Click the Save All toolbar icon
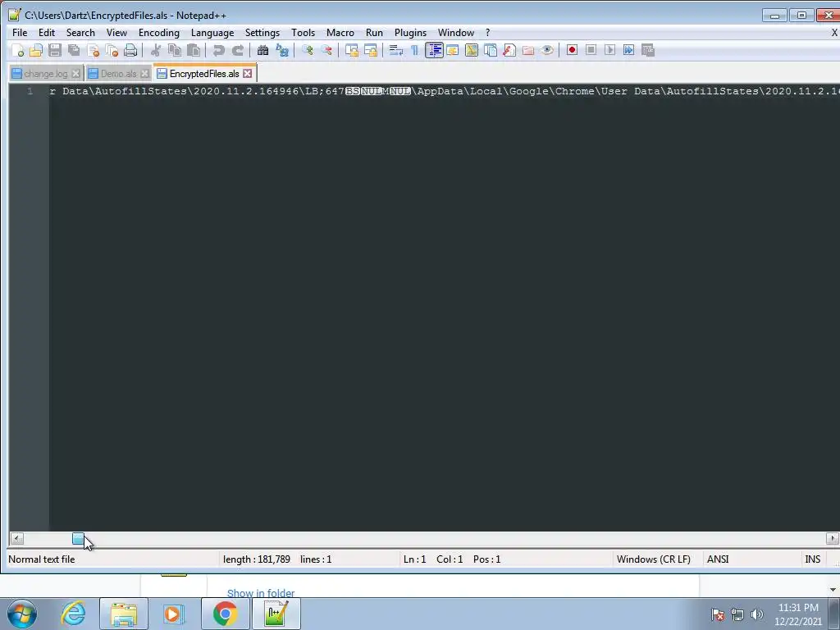Screen dimensions: 840x630 click(74, 50)
